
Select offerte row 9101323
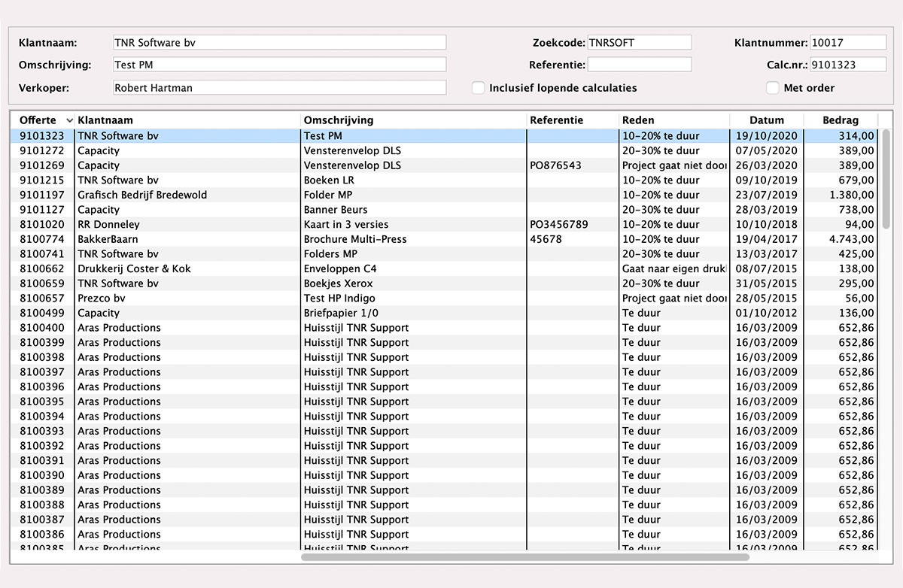point(444,136)
